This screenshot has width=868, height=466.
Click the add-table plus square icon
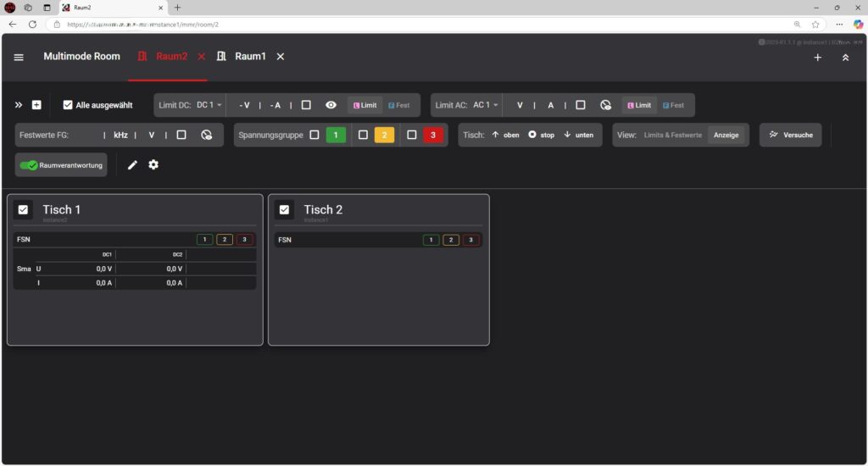(x=36, y=105)
